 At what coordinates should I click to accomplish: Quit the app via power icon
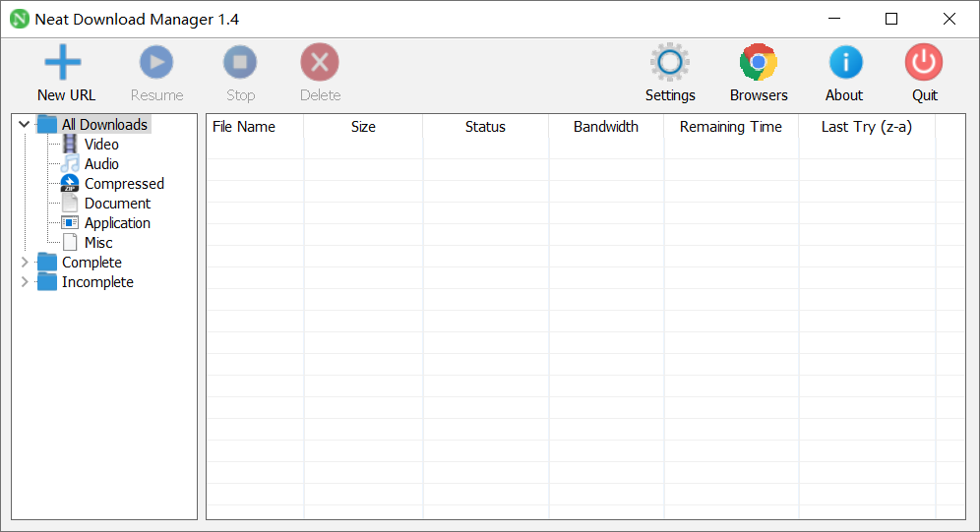(x=924, y=63)
